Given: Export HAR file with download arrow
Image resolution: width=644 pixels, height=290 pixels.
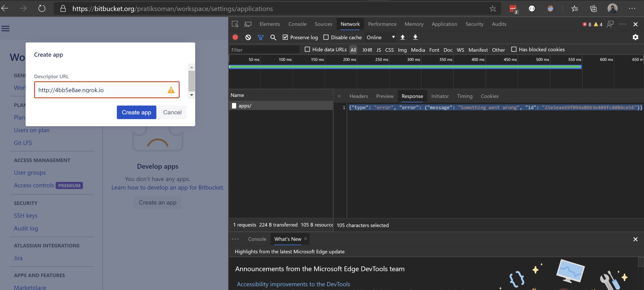Looking at the screenshot, I should [415, 37].
